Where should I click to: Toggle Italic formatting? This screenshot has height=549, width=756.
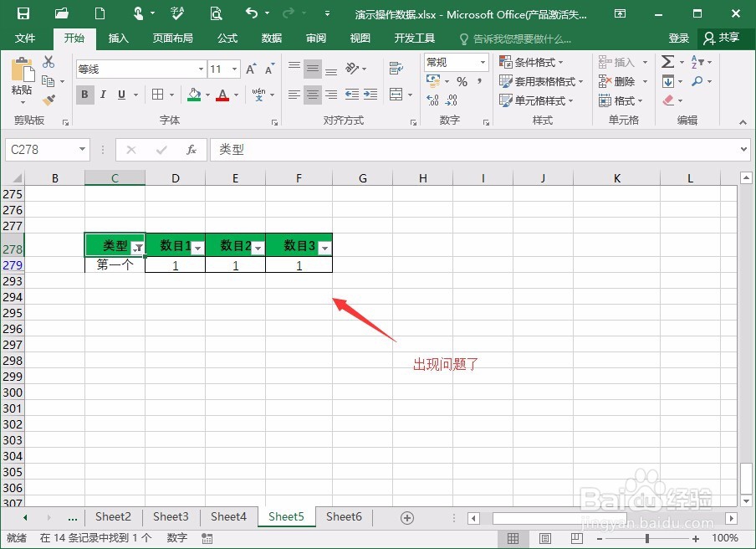[103, 95]
